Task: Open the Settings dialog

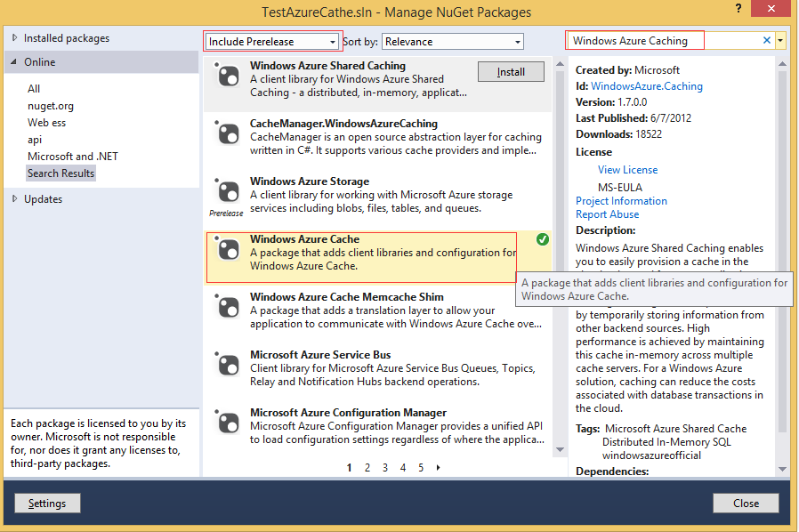Action: (47, 503)
